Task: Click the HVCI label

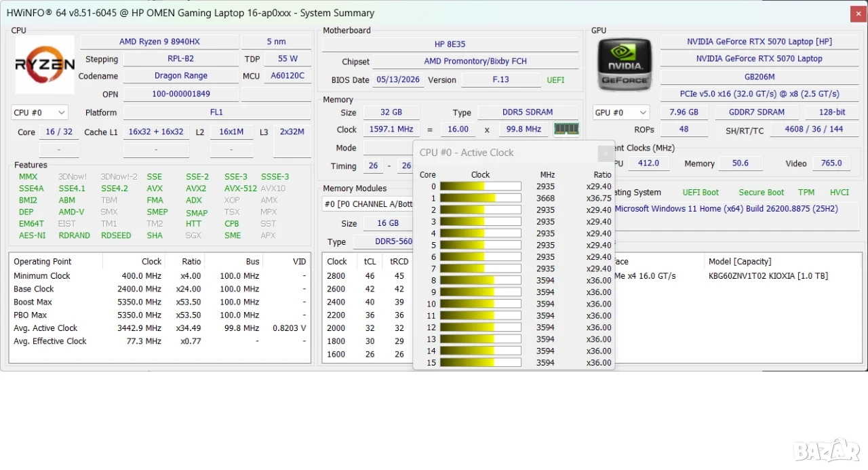Action: click(x=839, y=193)
